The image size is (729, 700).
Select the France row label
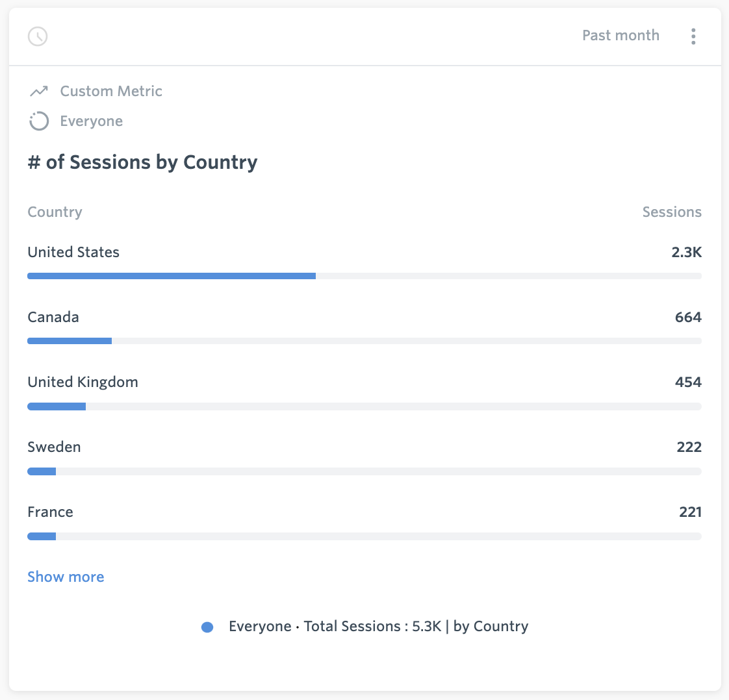(x=50, y=512)
